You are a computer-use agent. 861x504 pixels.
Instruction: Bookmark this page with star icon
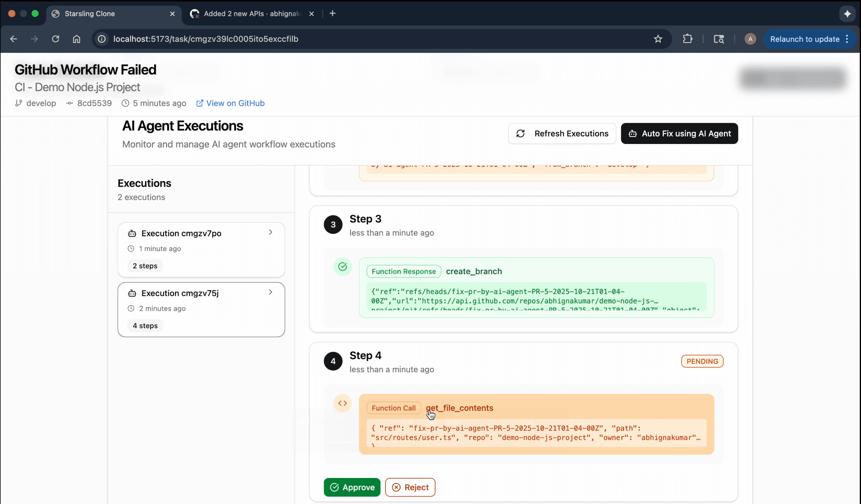[x=658, y=39]
